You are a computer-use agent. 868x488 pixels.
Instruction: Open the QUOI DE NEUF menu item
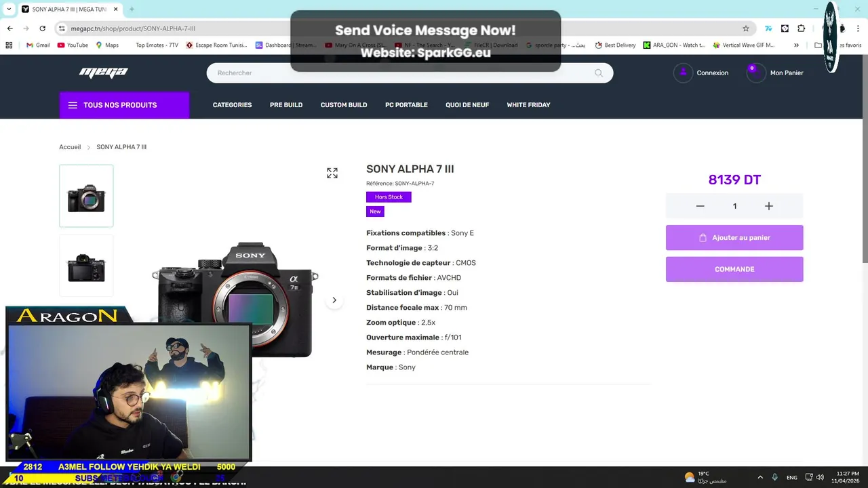tap(467, 105)
